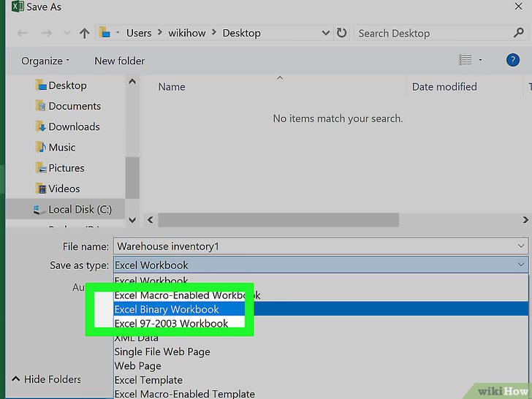
Task: Select wikihow in the address path
Action: point(187,33)
